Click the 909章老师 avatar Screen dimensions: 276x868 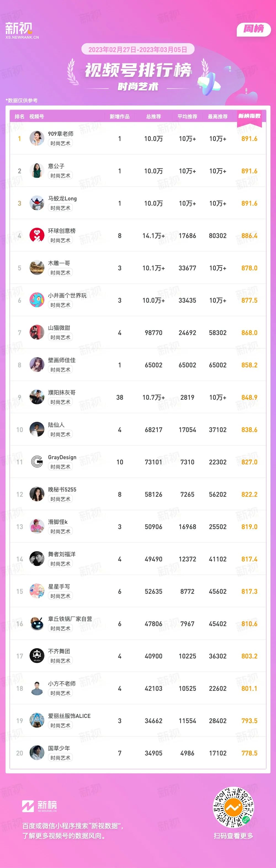pyautogui.click(x=37, y=138)
